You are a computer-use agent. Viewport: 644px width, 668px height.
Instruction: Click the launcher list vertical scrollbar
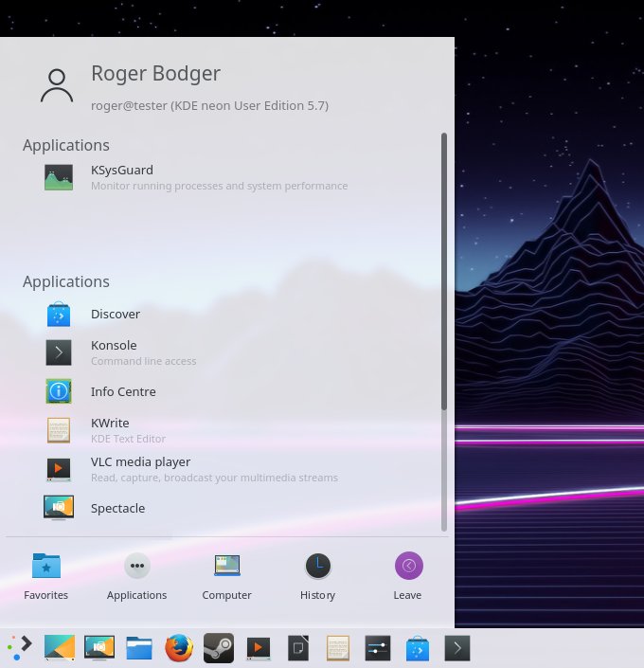[x=444, y=333]
